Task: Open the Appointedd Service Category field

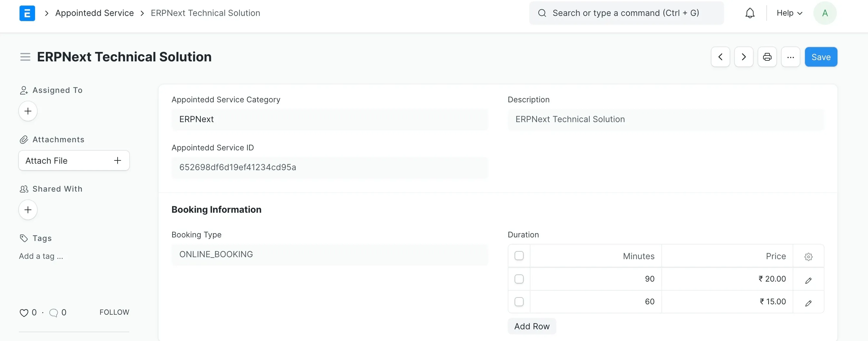Action: click(329, 119)
